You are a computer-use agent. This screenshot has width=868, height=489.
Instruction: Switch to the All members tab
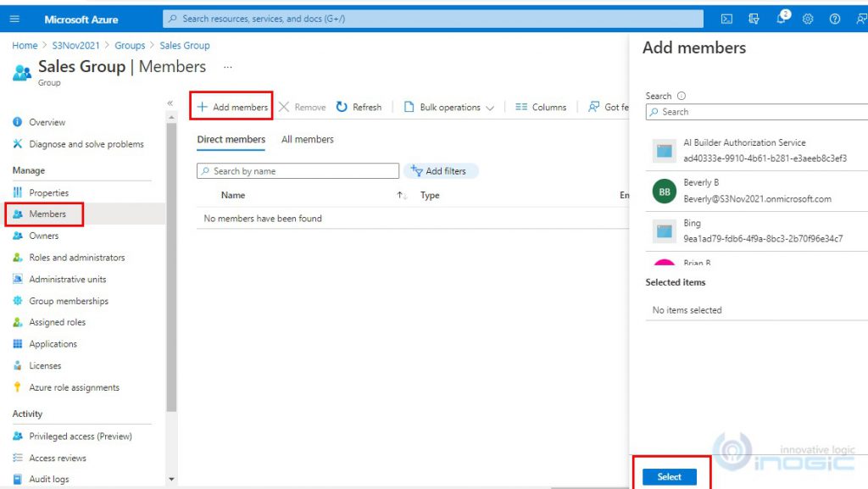pos(307,139)
